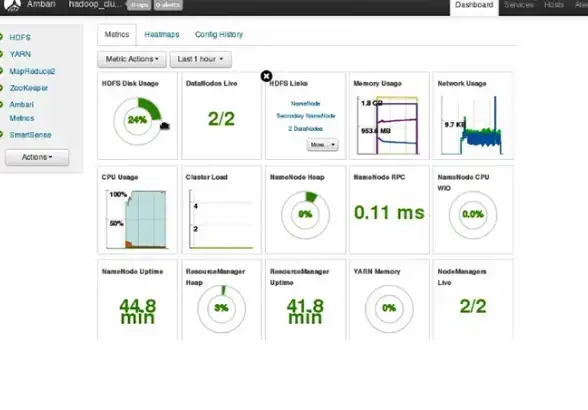Click the Ambari title in header

click(41, 5)
